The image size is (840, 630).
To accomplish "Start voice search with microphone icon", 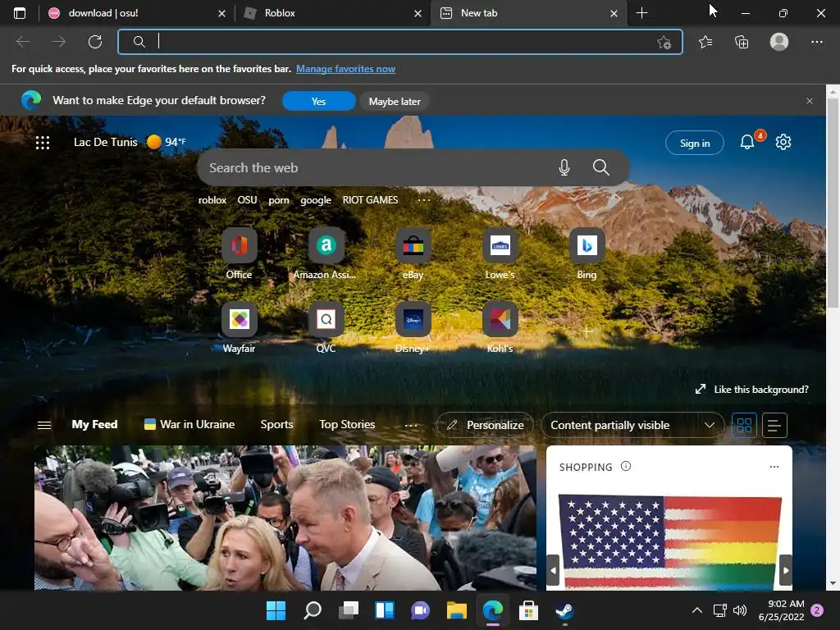I will pyautogui.click(x=564, y=167).
